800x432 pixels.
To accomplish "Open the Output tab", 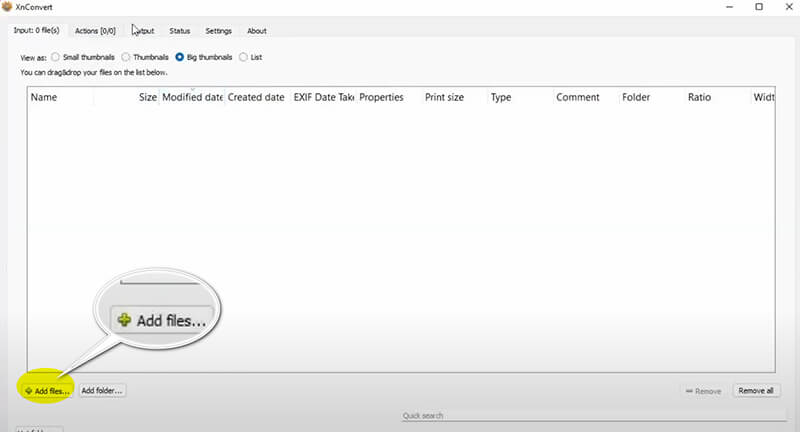I will point(143,31).
